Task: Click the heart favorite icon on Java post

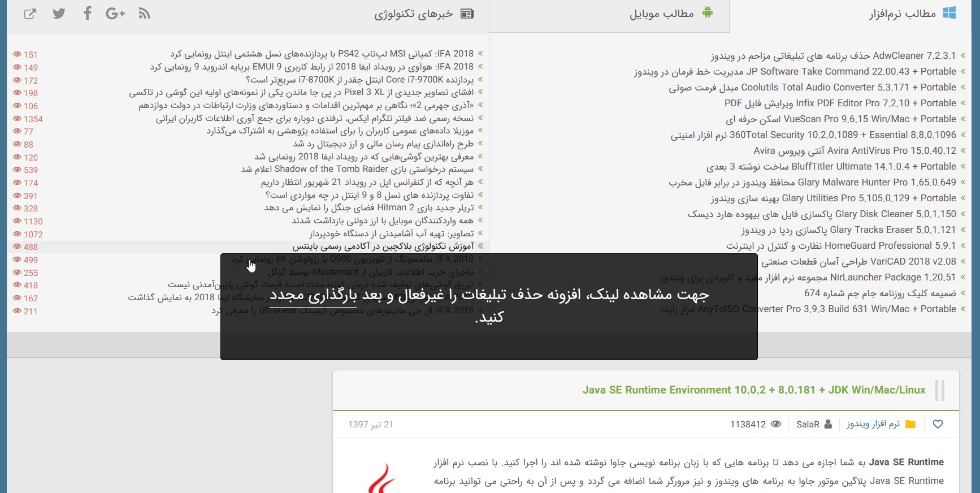Action: coord(938,424)
